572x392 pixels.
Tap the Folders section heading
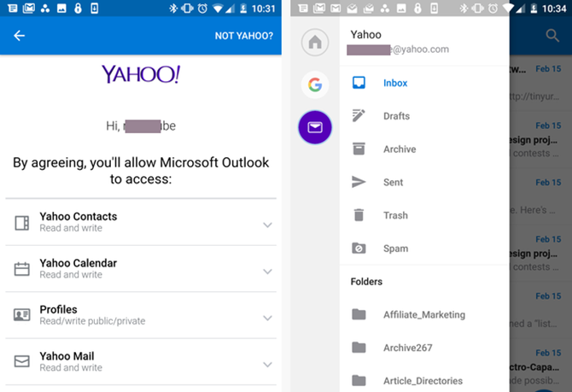366,282
